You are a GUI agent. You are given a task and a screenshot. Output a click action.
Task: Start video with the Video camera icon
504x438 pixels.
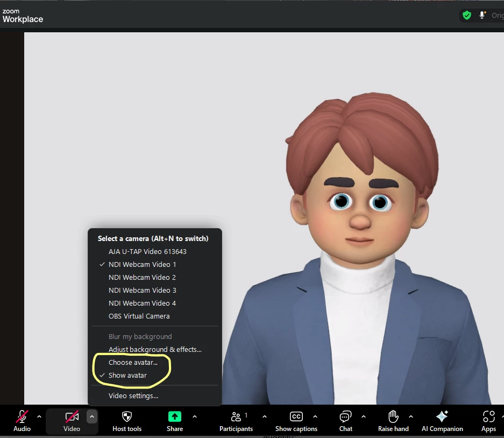coord(72,417)
